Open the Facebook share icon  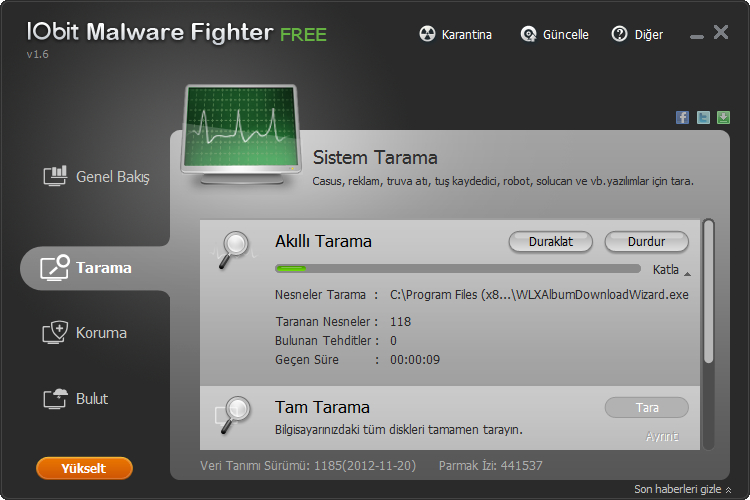click(682, 117)
